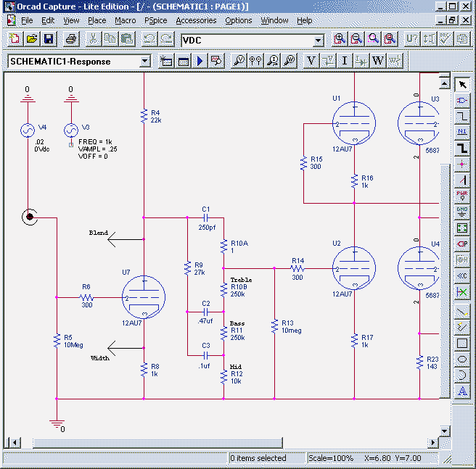Choose the Place Part tool
The width and height of the screenshot is (476, 469).
462,101
